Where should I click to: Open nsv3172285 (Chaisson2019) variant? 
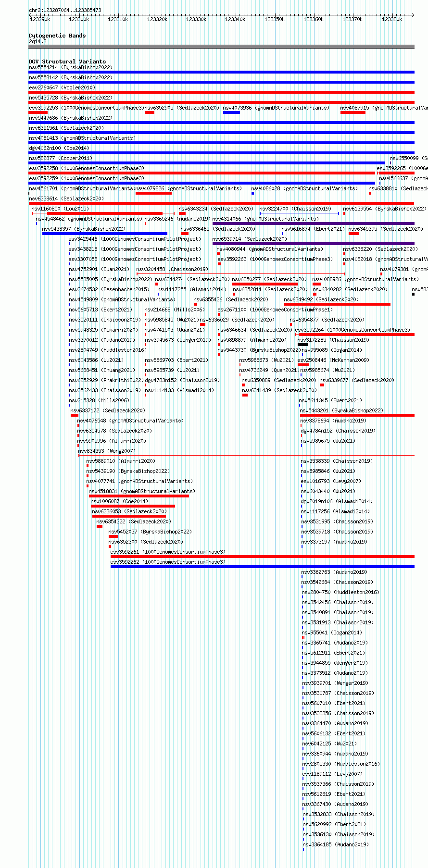point(334,340)
